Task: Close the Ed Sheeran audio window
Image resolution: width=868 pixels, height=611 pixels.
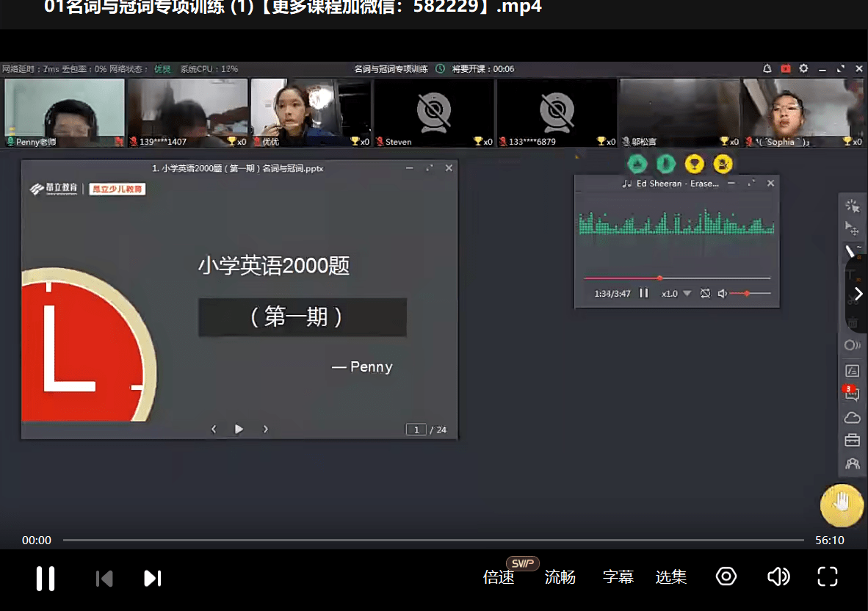Action: coord(770,183)
